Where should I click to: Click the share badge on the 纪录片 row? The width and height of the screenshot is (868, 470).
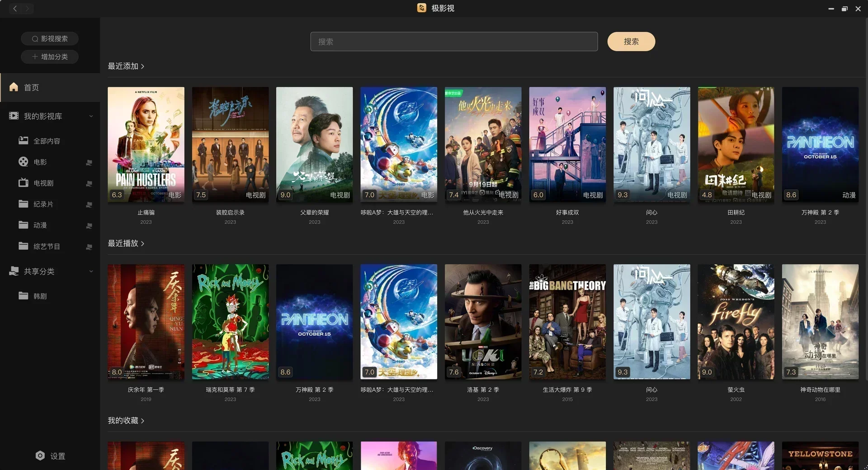point(89,205)
